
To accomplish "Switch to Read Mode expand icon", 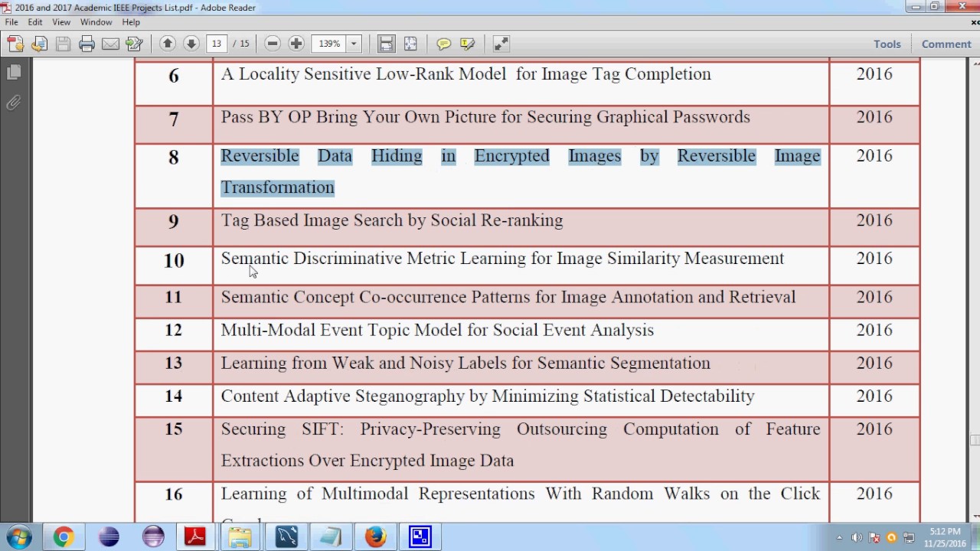I will click(501, 44).
